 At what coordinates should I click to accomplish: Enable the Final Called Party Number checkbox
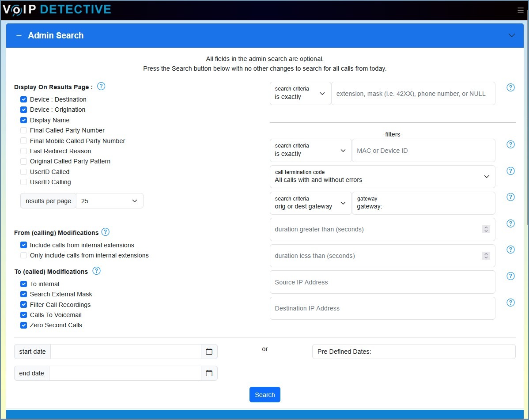(23, 130)
